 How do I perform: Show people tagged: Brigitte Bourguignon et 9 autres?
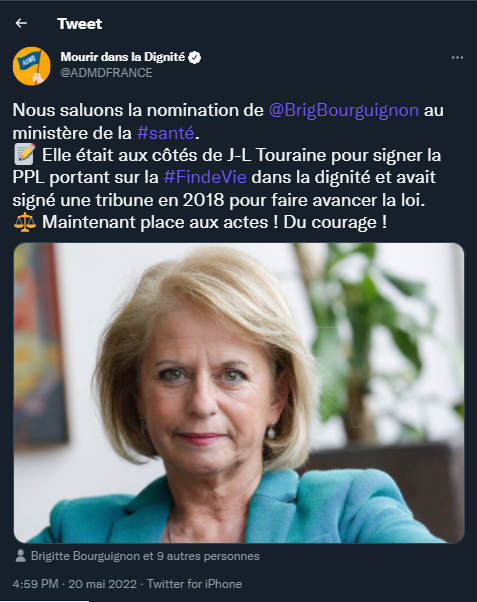click(x=145, y=556)
